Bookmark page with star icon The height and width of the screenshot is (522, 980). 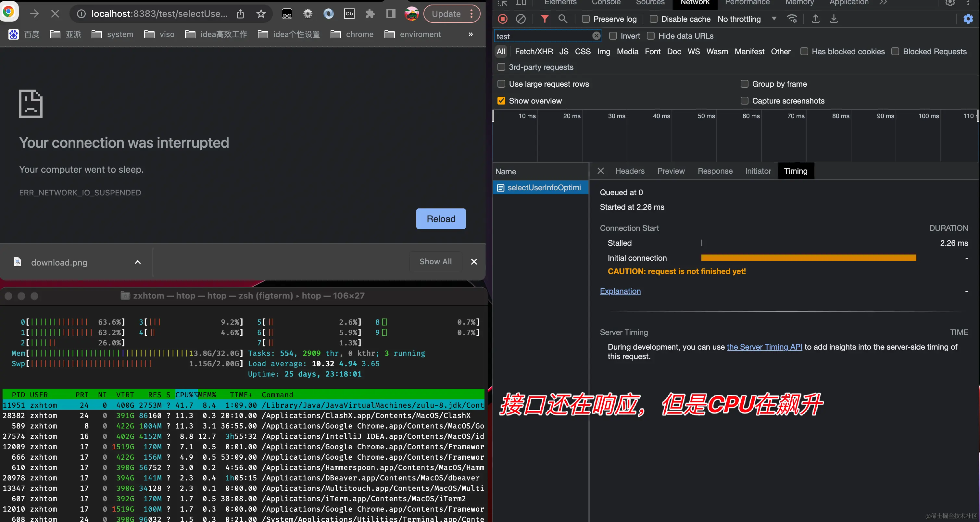pyautogui.click(x=261, y=14)
